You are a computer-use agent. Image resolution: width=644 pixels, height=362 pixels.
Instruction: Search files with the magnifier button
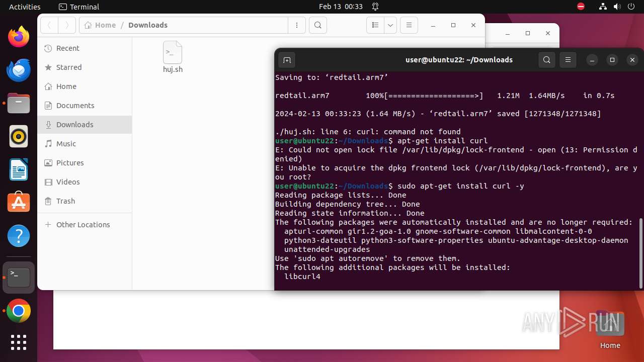coord(318,25)
